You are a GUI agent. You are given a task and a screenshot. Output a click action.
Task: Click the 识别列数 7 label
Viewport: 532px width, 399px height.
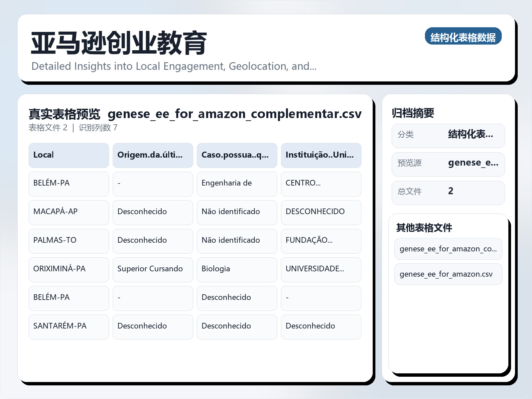click(x=99, y=128)
